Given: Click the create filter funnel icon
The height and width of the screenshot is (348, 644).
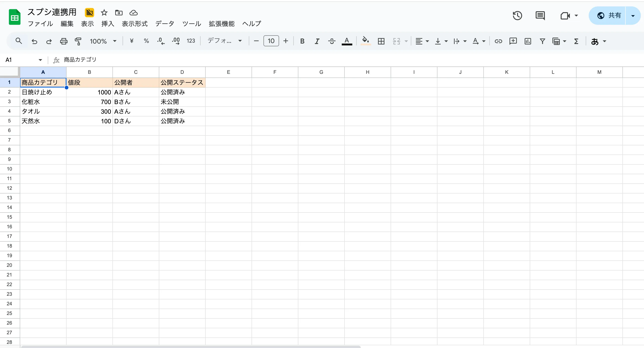Looking at the screenshot, I should click(542, 41).
